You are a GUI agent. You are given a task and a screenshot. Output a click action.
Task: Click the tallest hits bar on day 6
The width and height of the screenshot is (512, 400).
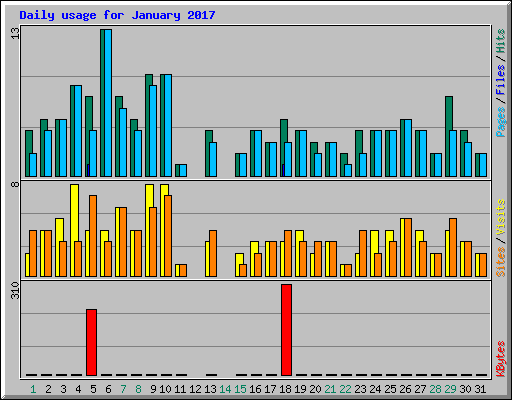click(103, 103)
